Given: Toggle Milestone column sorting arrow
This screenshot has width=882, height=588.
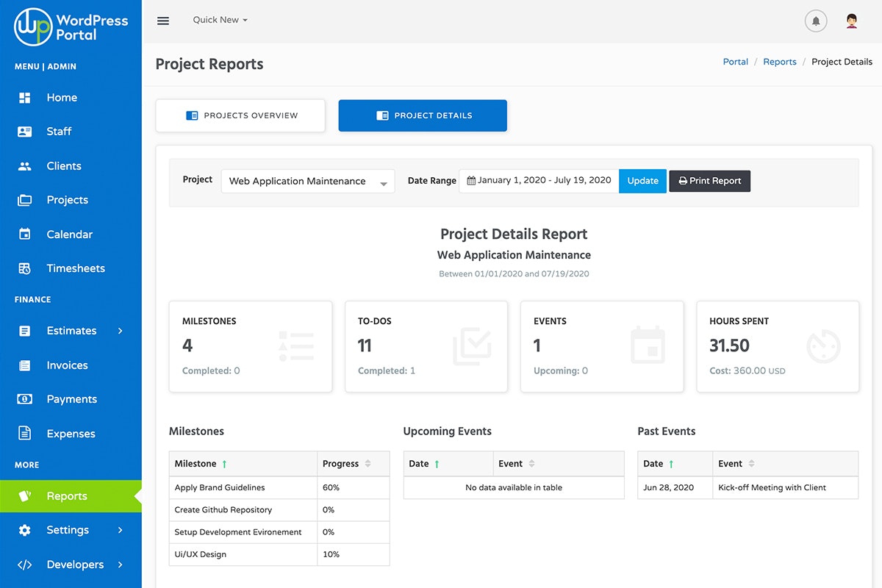Looking at the screenshot, I should point(223,463).
